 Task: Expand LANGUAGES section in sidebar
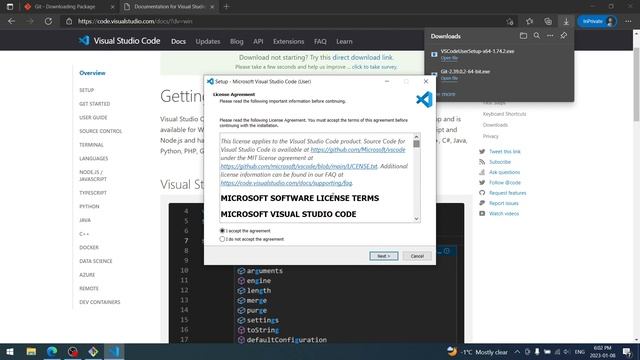pyautogui.click(x=93, y=158)
